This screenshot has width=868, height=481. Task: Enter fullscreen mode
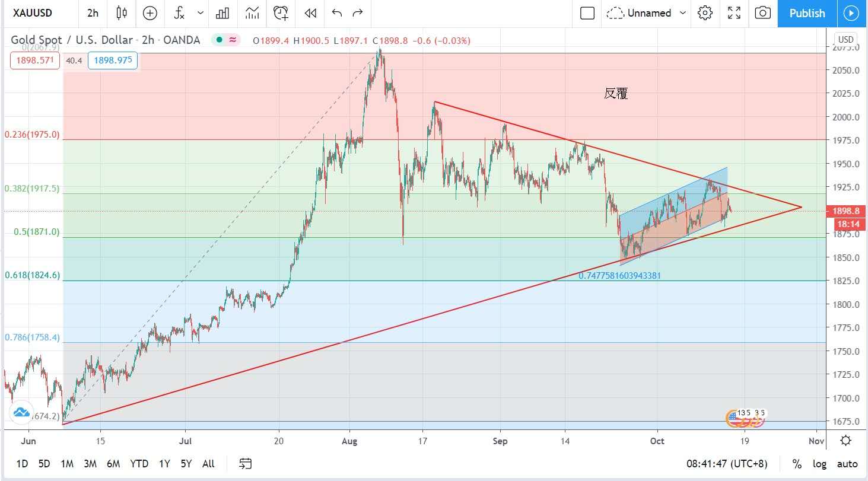[x=734, y=13]
